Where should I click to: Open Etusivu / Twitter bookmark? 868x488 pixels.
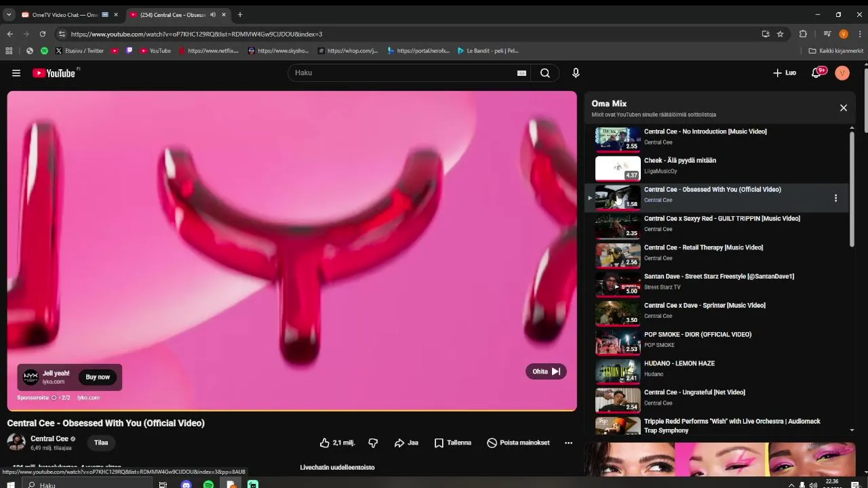pyautogui.click(x=80, y=51)
